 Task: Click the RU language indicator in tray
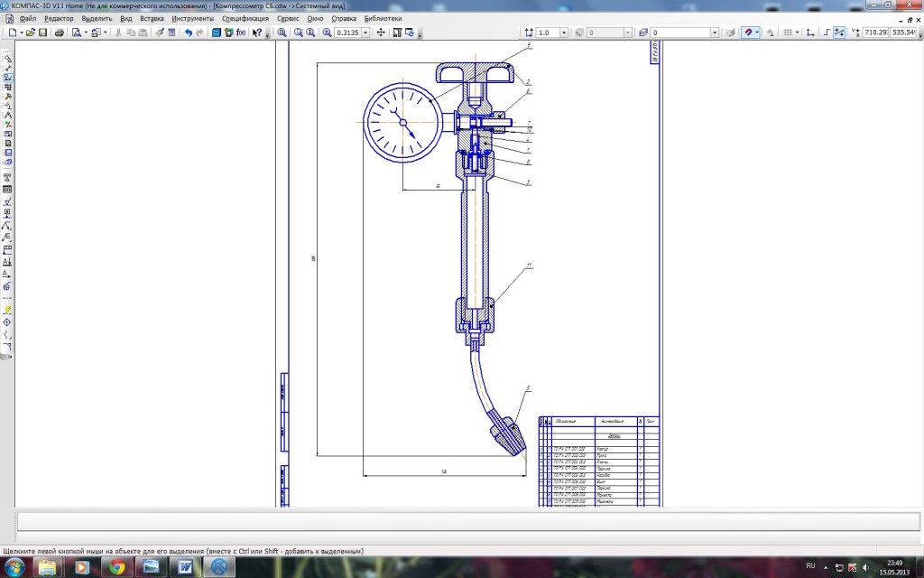click(810, 566)
